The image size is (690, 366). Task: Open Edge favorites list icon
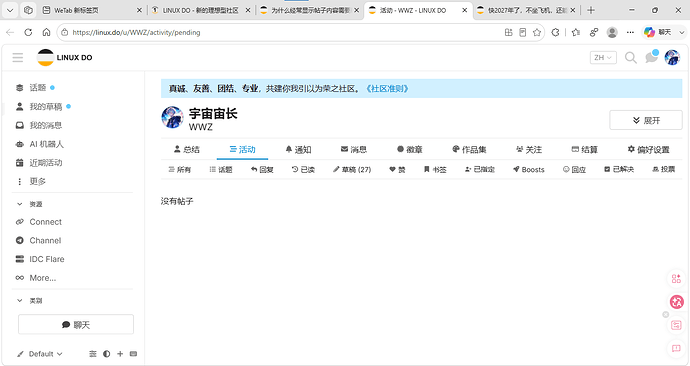(x=576, y=32)
